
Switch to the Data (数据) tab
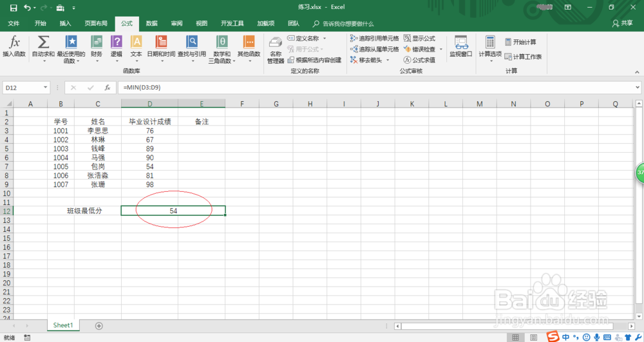(151, 23)
